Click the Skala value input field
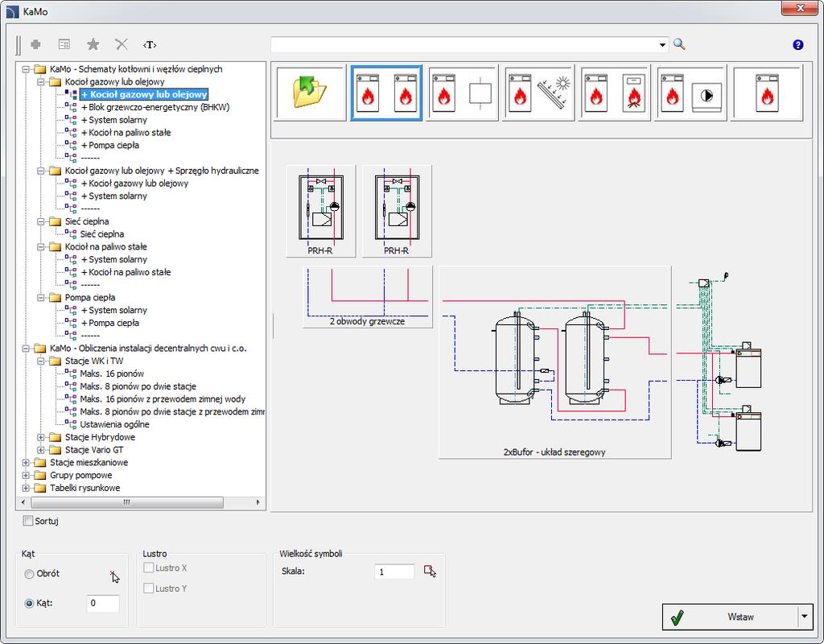This screenshot has width=824, height=644. (x=394, y=572)
